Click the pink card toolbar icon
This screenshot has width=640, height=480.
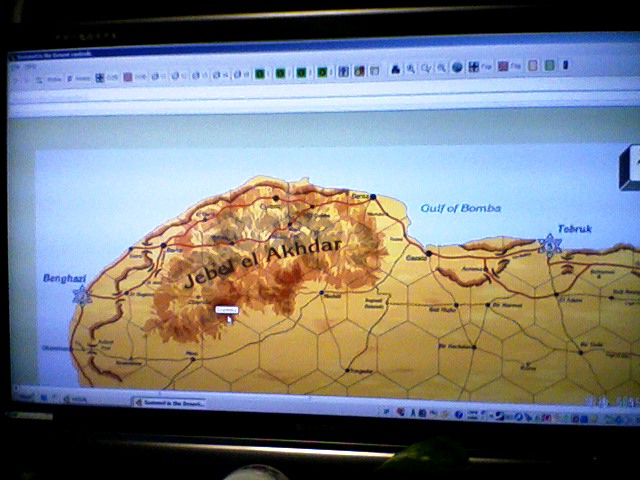pos(532,65)
